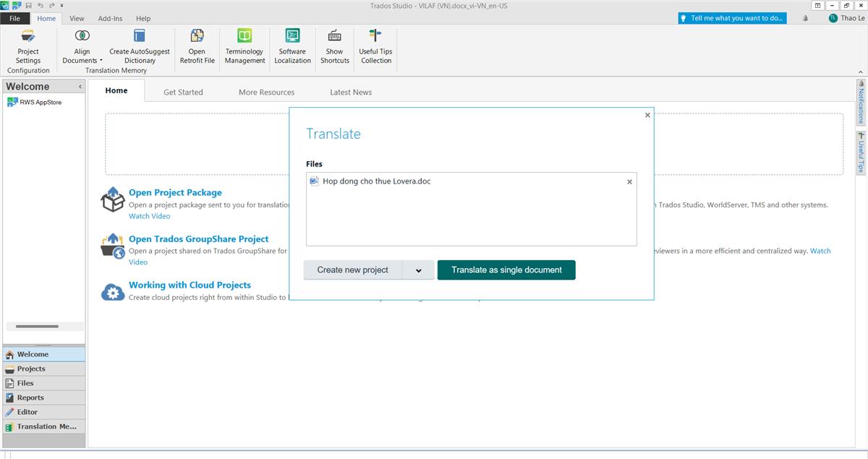
Task: Click the Notifications side panel tab
Action: 861,102
